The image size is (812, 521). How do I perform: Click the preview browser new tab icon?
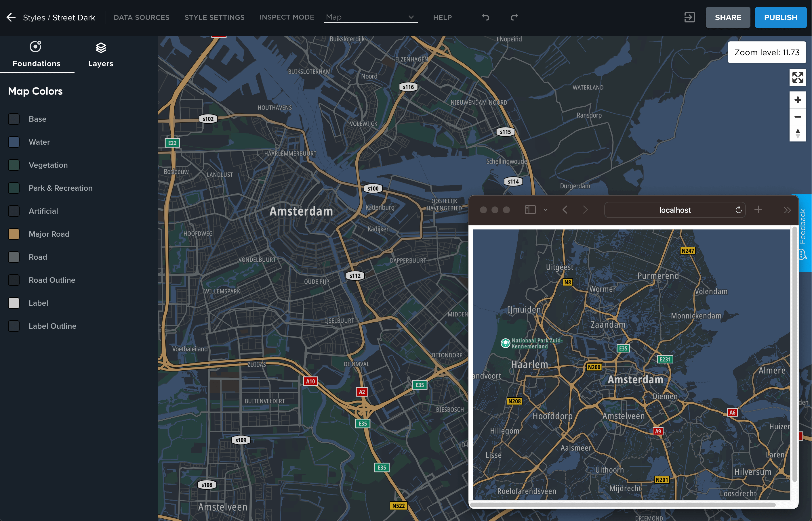[758, 209]
